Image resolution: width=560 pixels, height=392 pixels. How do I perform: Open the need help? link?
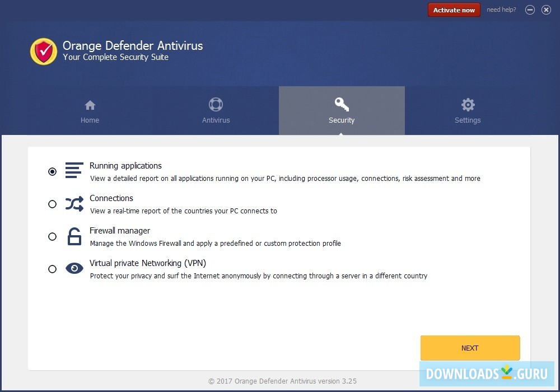(x=501, y=10)
